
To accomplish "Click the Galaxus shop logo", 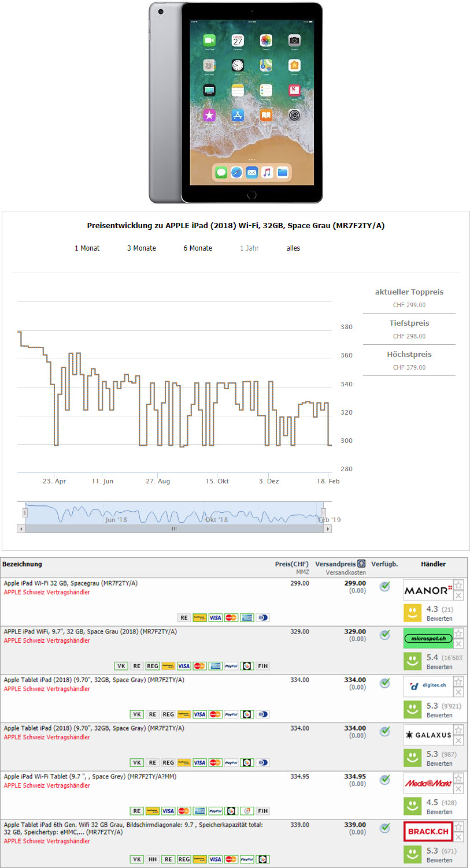I will 428,735.
